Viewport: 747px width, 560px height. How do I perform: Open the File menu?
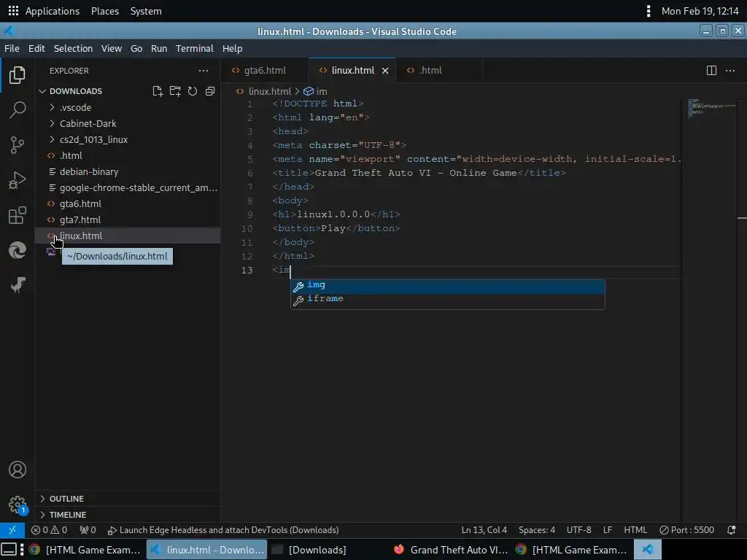click(12, 49)
